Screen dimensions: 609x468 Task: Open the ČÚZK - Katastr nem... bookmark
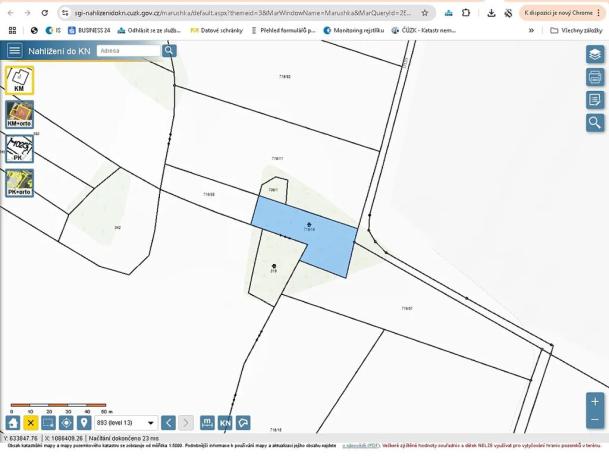[424, 30]
